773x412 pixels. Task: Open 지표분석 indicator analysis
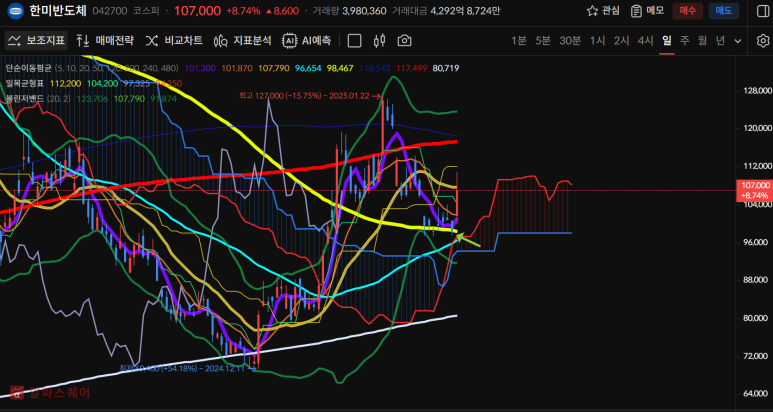pos(243,40)
